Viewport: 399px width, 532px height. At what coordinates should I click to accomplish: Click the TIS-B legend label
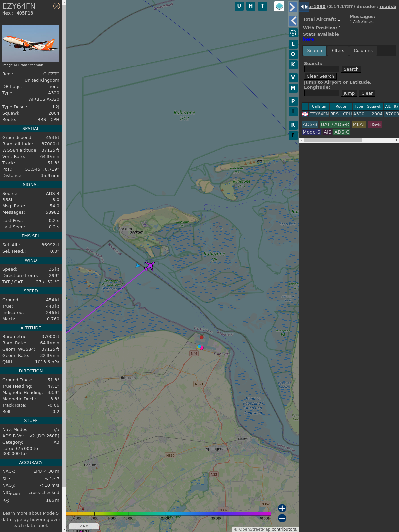375,124
